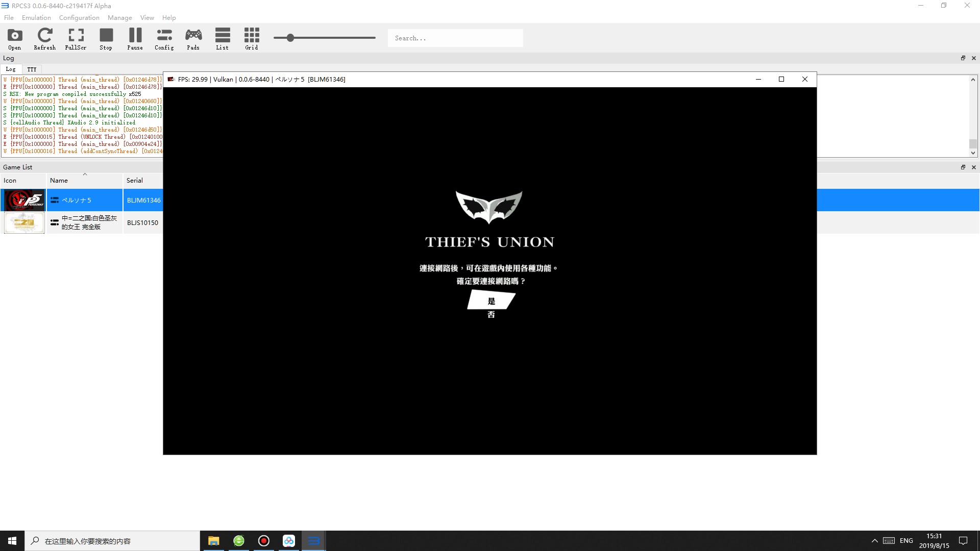Refresh the game list
Image resolution: width=980 pixels, height=551 pixels.
pyautogui.click(x=44, y=38)
